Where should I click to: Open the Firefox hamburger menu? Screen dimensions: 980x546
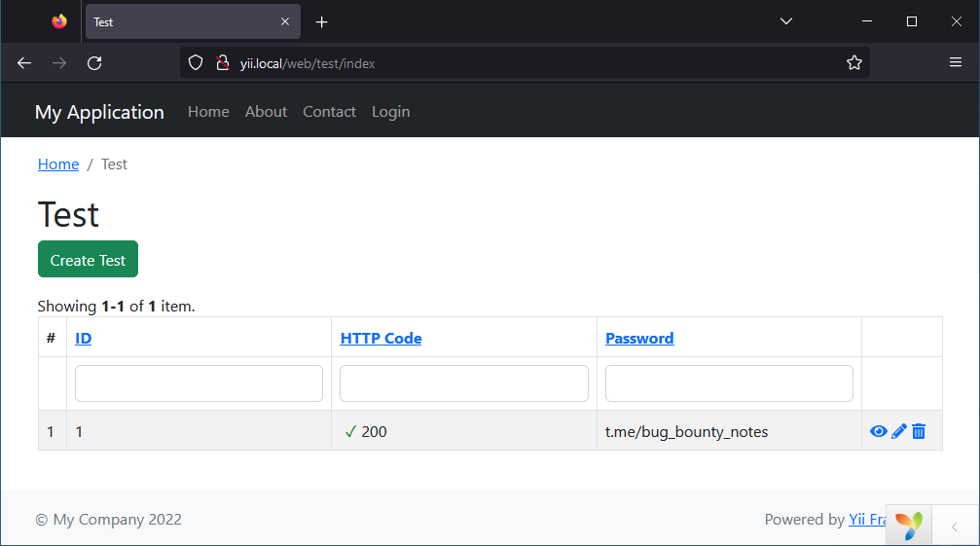956,62
